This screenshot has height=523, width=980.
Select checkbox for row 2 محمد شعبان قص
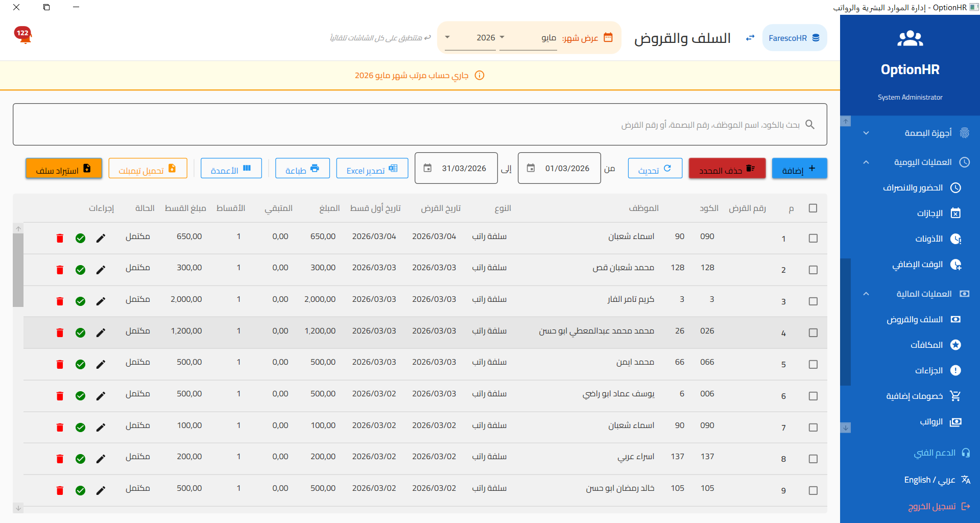click(813, 270)
